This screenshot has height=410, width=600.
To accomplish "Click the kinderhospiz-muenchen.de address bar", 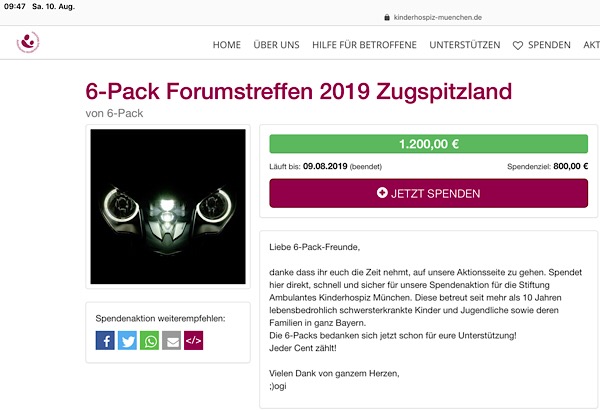I will (433, 17).
